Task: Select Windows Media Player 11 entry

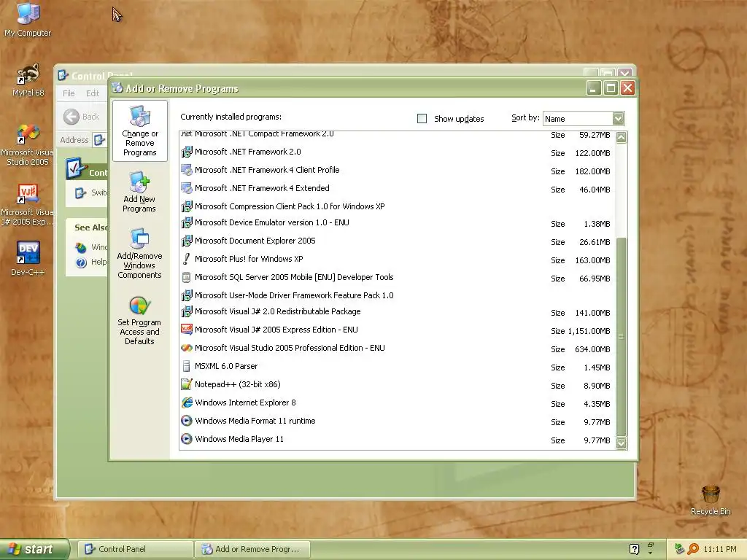Action: pyautogui.click(x=398, y=439)
